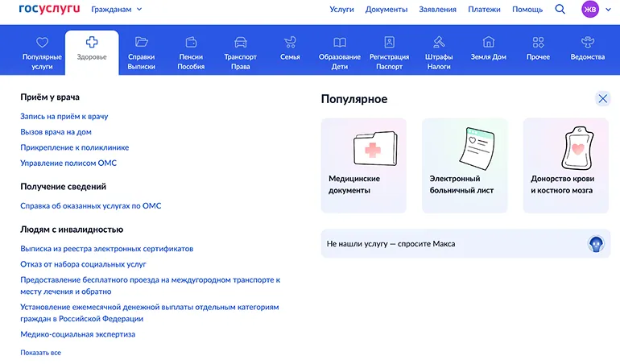Open the Штрафы Налоги gavel icon

click(x=439, y=42)
